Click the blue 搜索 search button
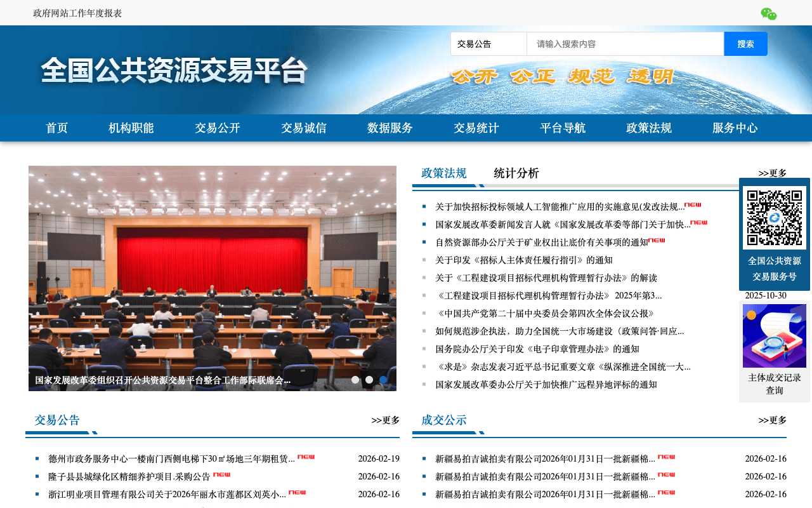812x508 pixels. coord(745,44)
